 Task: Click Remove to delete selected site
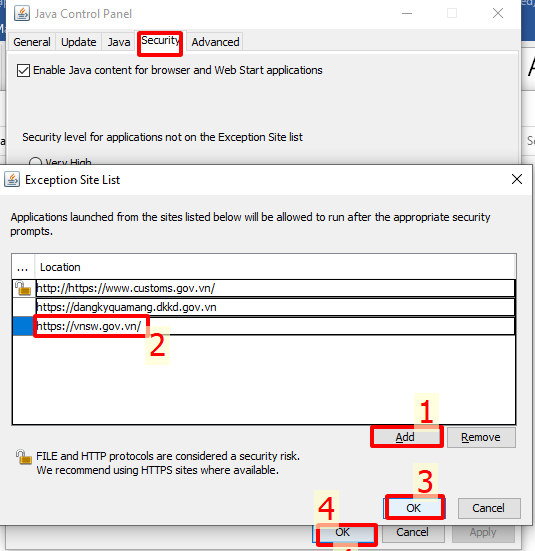click(481, 437)
